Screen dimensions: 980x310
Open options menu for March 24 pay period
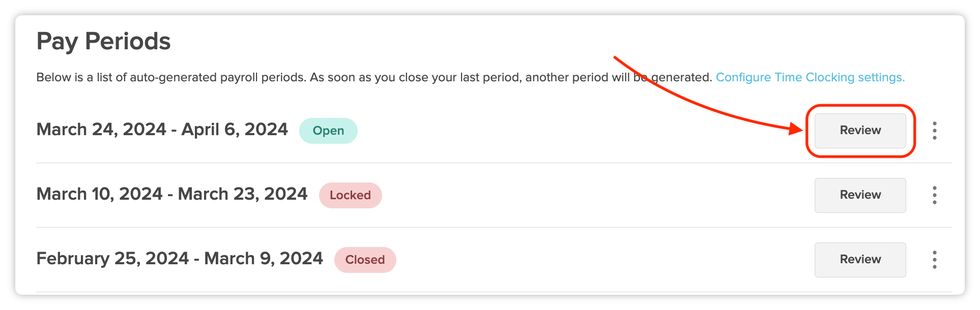934,131
